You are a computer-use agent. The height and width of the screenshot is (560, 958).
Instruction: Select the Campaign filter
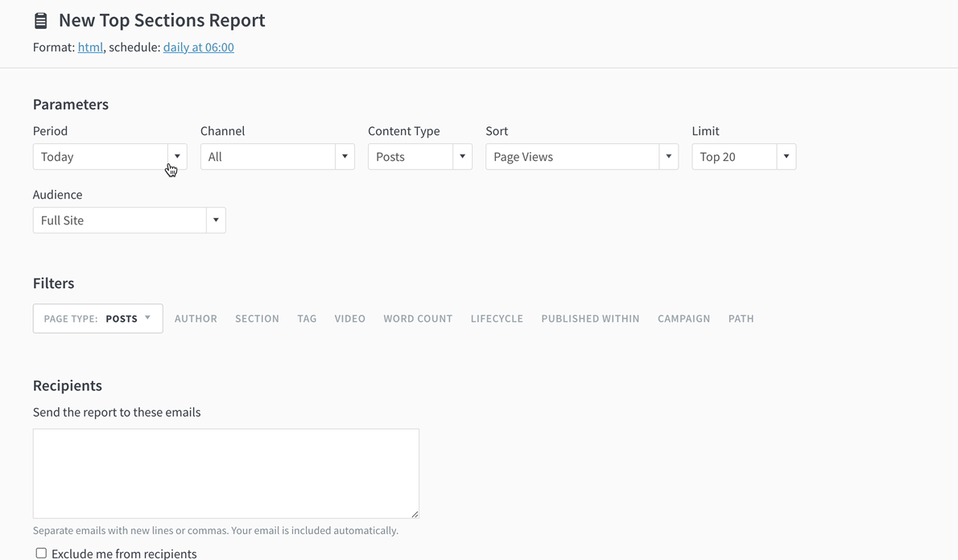tap(683, 319)
